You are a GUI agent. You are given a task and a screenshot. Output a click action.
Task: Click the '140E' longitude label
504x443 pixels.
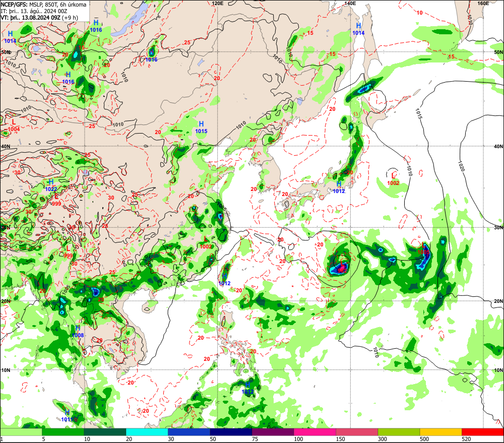pyautogui.click(x=350, y=3)
